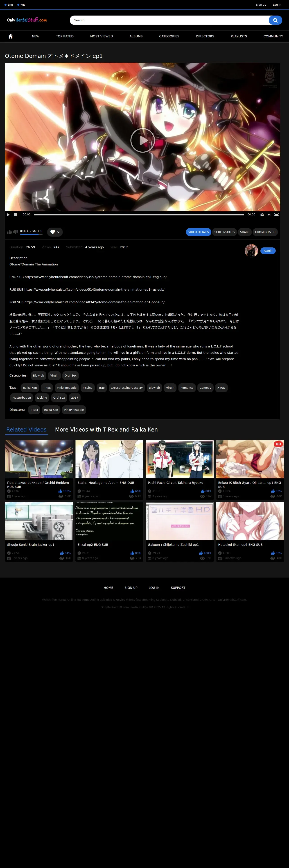Click the 83% rating bar
The height and width of the screenshot is (868, 289).
pos(31,234)
